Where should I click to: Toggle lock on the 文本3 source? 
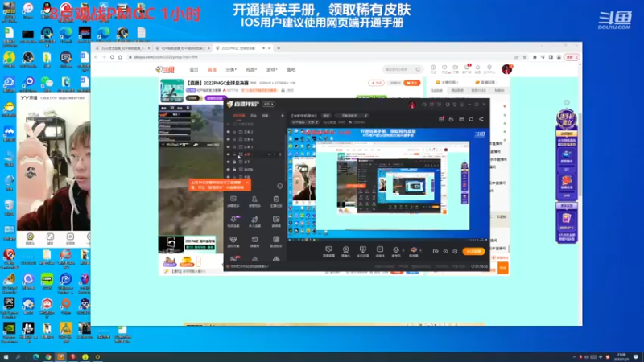234,146
